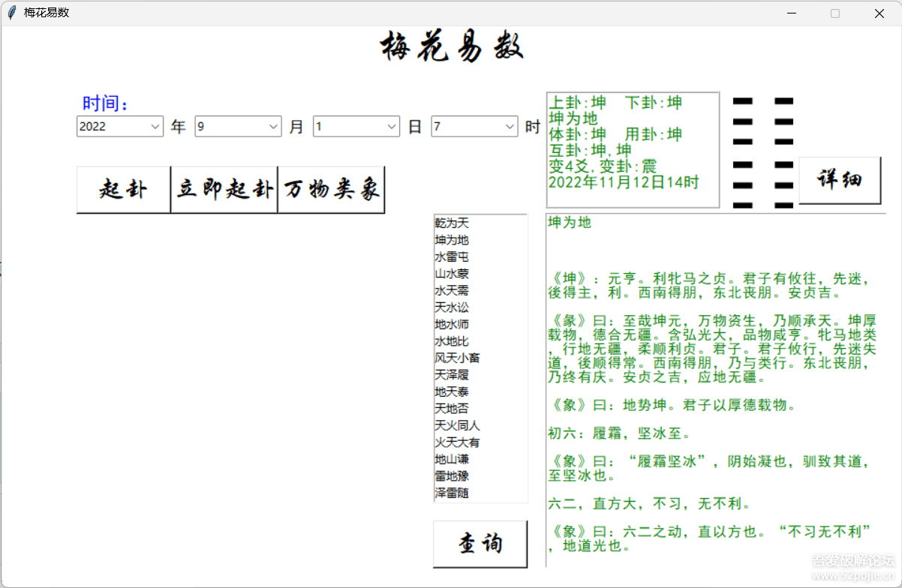Select 雷地豫 in the hexagram list
The height and width of the screenshot is (588, 902).
coord(452,476)
